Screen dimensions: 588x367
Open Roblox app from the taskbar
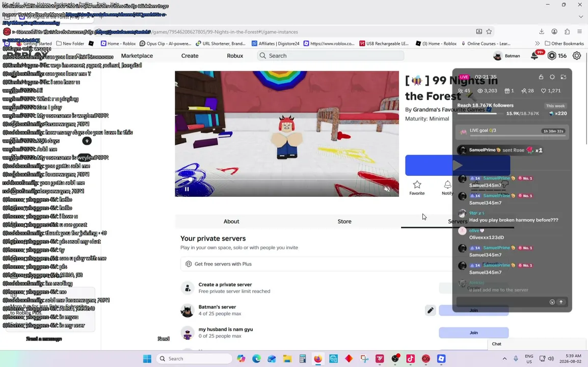click(x=441, y=359)
